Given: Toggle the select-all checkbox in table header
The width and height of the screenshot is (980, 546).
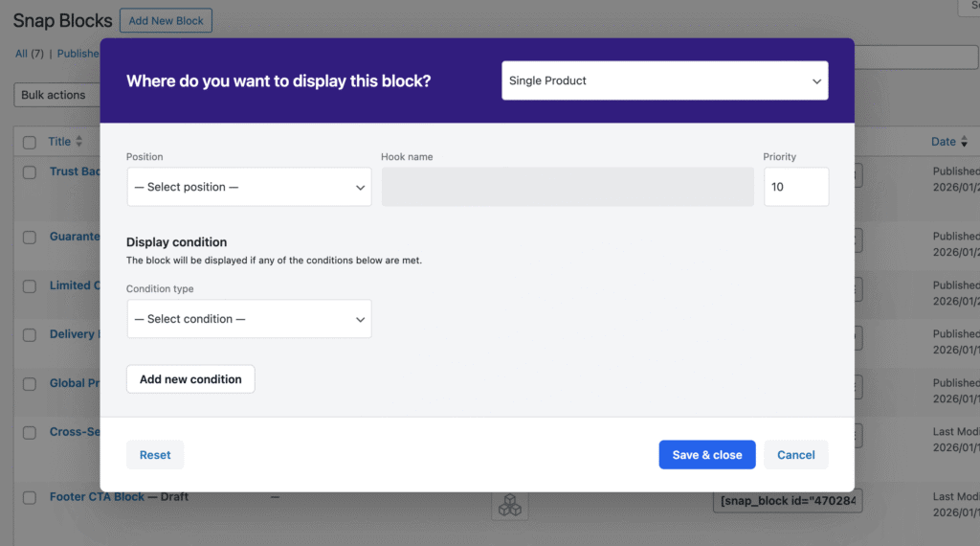Looking at the screenshot, I should tap(30, 142).
